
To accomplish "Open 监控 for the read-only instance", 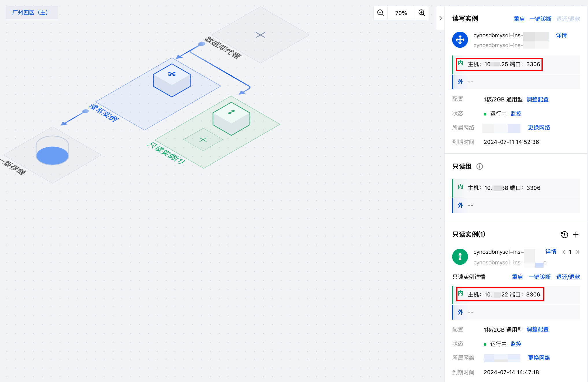I will click(516, 344).
